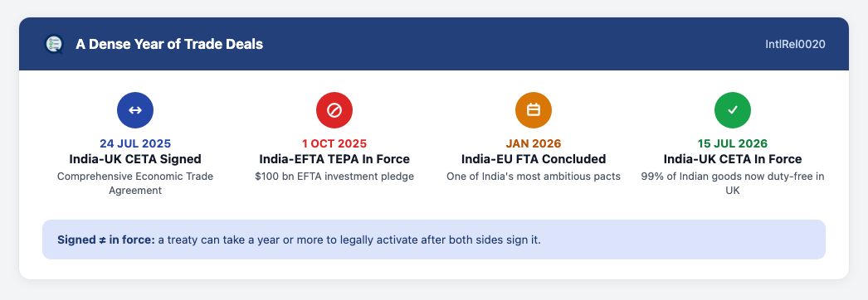Click the '$100 bn EFTA investment pledge' text
Viewport: 868px width, 300px height.
pos(334,177)
